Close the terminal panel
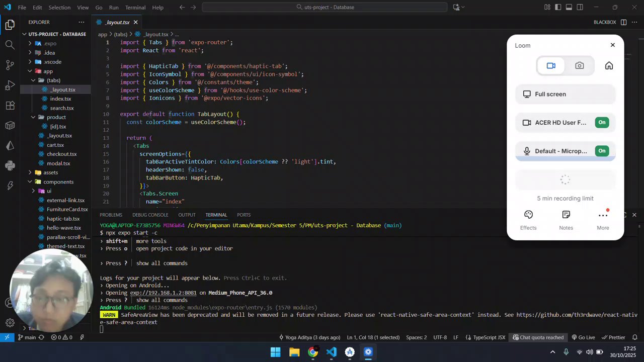644x362 pixels. click(x=634, y=215)
